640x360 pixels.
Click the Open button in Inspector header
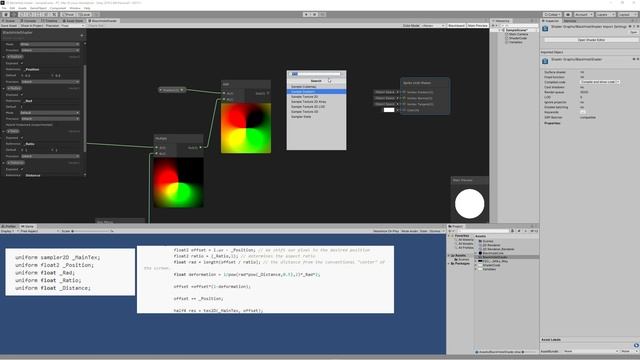point(633,32)
